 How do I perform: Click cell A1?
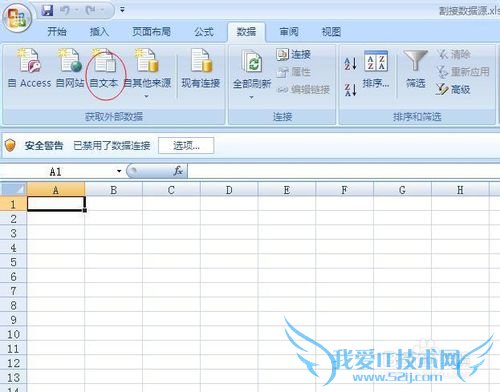[56, 204]
